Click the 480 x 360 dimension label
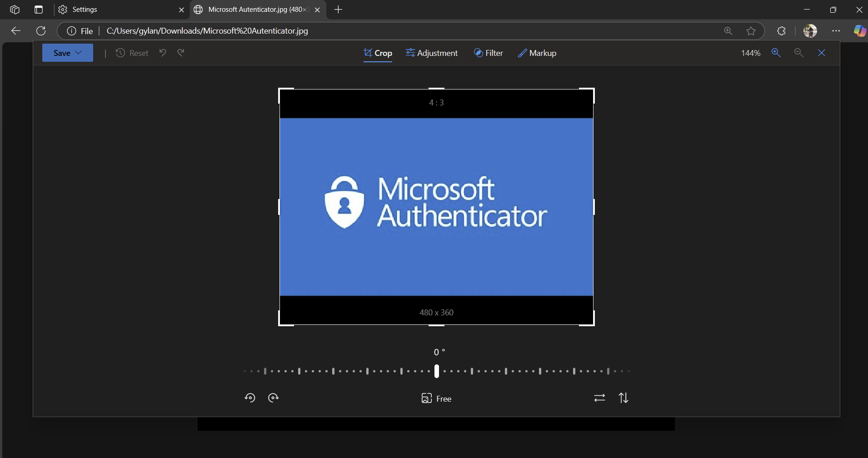This screenshot has width=868, height=458. coord(436,313)
